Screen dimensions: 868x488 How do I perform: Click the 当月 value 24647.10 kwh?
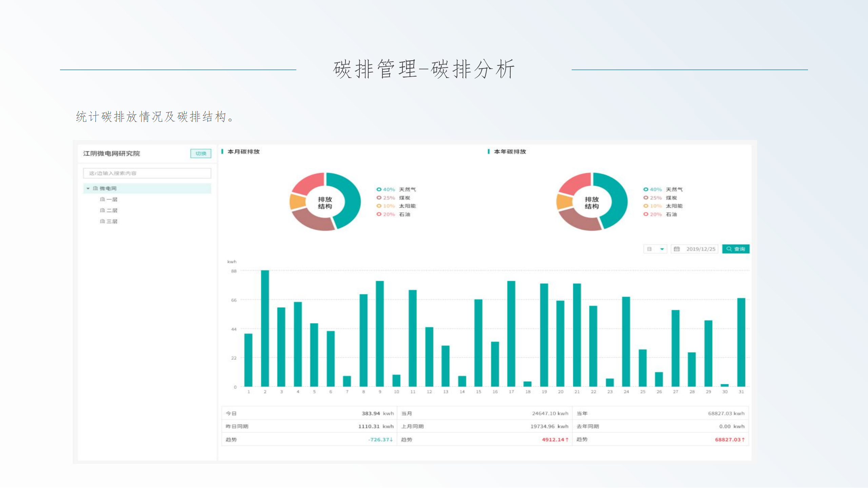(550, 413)
